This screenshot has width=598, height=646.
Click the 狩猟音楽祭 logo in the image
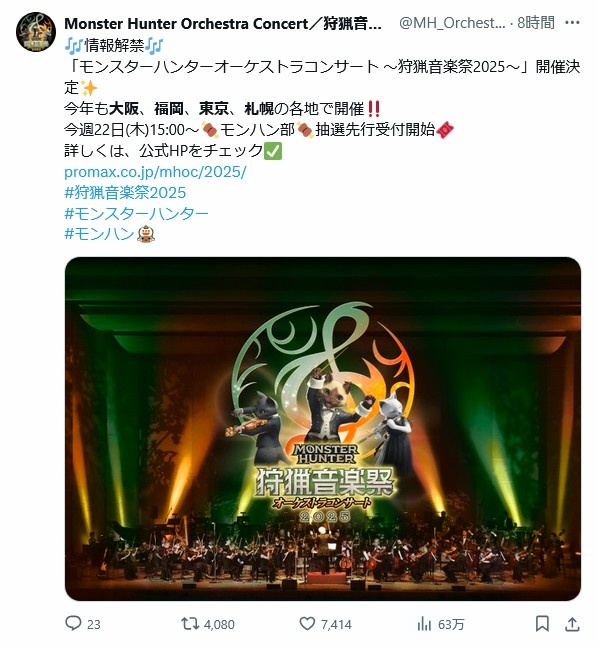coord(325,481)
